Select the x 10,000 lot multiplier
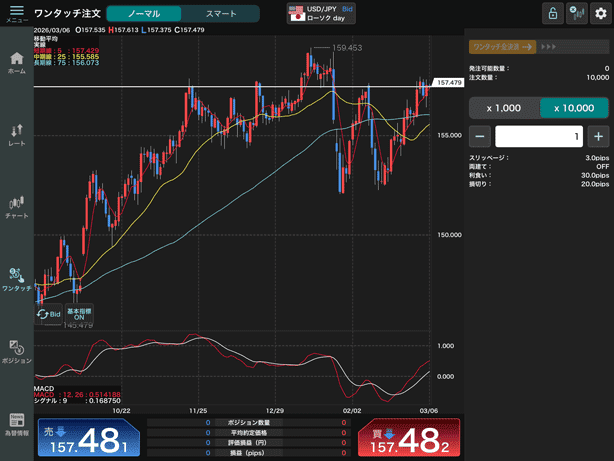The height and width of the screenshot is (461, 614). [x=574, y=108]
